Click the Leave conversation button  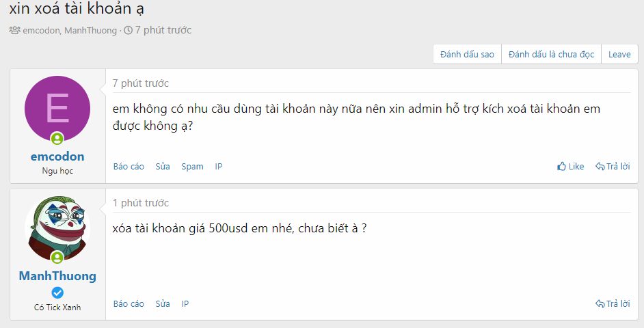(x=619, y=54)
